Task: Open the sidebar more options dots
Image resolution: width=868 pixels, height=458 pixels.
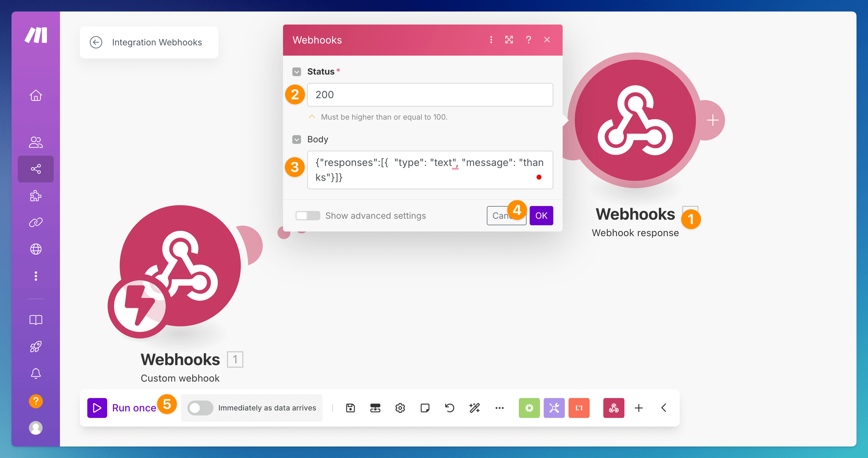Action: (36, 276)
